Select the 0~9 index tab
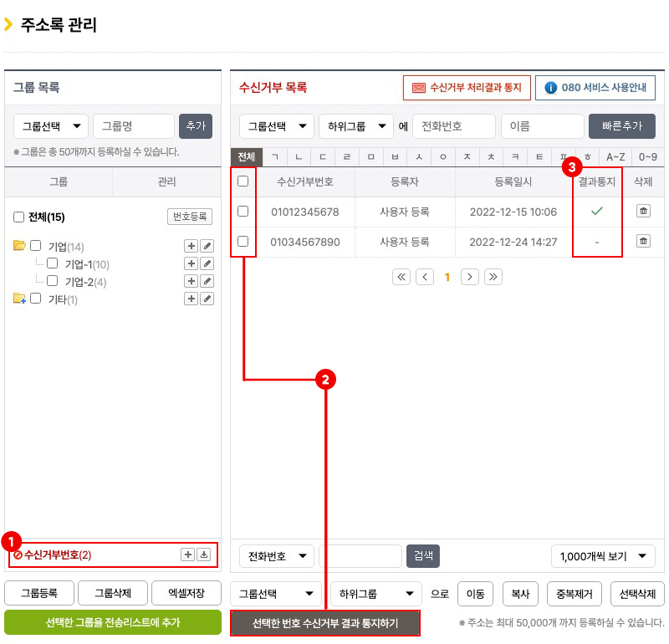The width and height of the screenshot is (669, 644). click(648, 157)
